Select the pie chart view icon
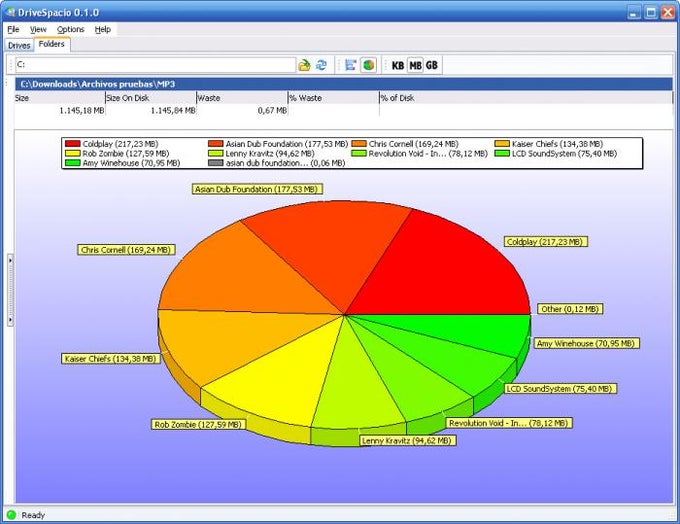Viewport: 680px width, 524px height. (368, 65)
